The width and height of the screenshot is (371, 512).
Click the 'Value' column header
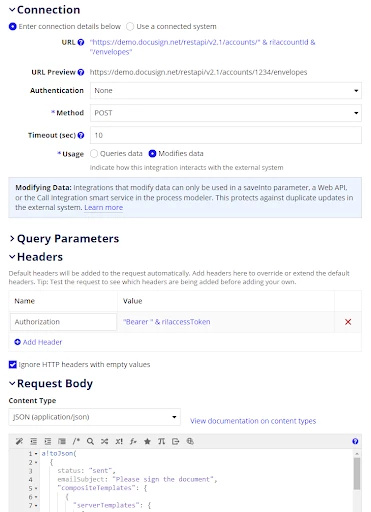pyautogui.click(x=133, y=301)
